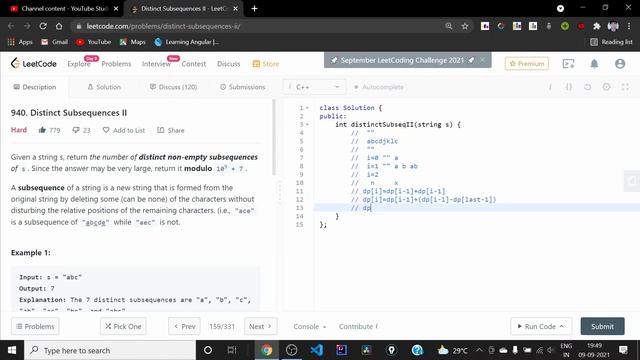Switch to Submissions tab
640x360 pixels.
coord(243,87)
